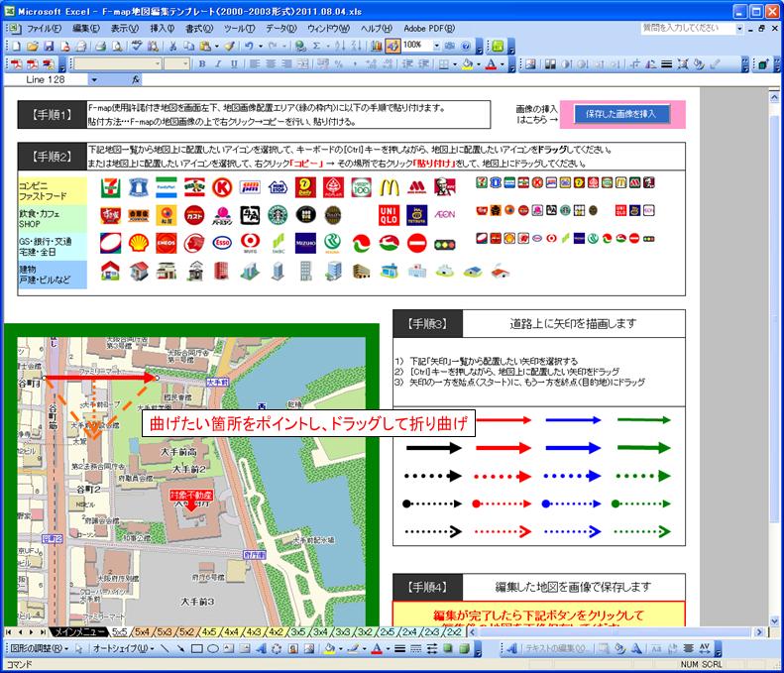Click the Format Painter brush icon

[x=230, y=47]
